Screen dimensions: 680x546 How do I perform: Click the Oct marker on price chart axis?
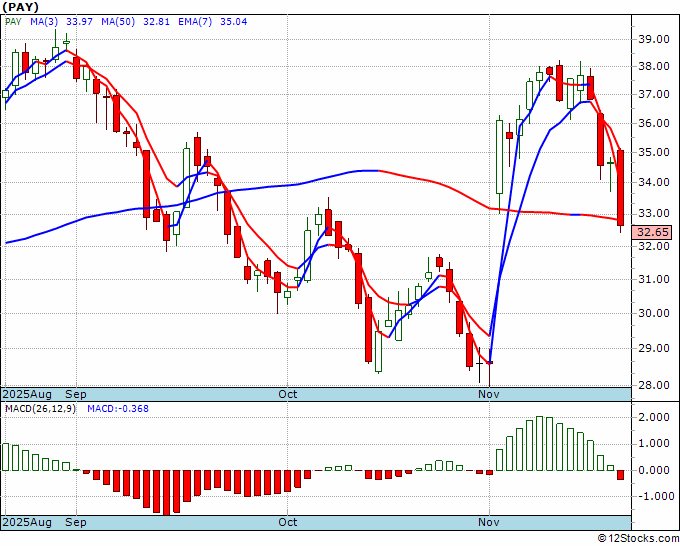pos(288,394)
